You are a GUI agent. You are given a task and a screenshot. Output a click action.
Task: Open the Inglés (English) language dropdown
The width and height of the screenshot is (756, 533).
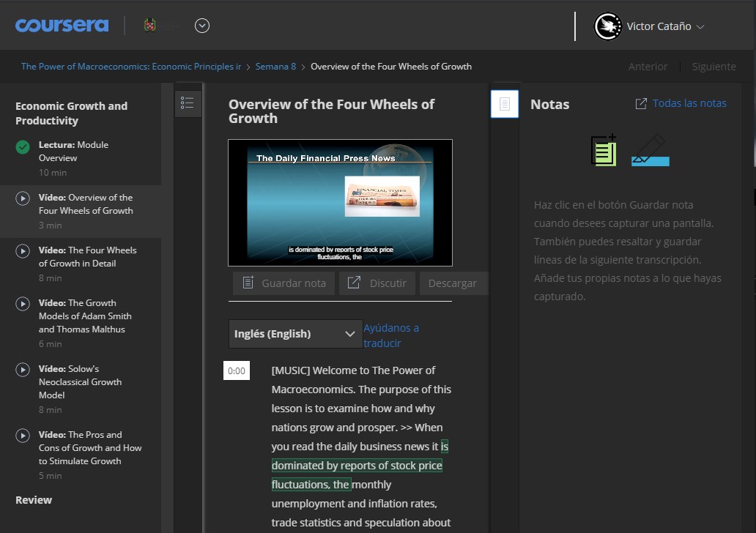pos(294,333)
